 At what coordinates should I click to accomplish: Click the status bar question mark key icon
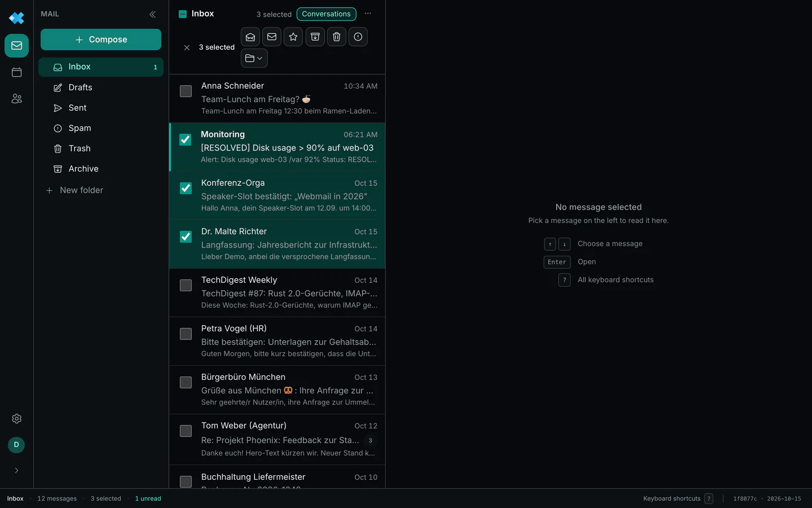(709, 498)
